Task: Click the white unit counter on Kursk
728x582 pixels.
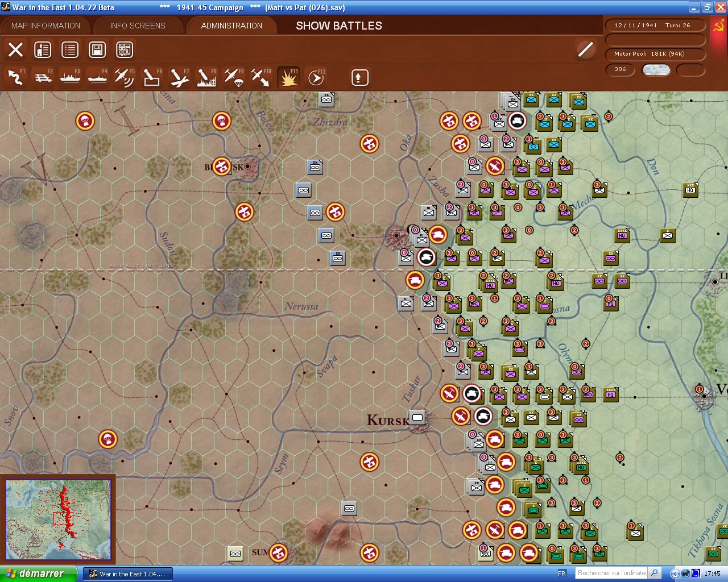Action: (417, 418)
